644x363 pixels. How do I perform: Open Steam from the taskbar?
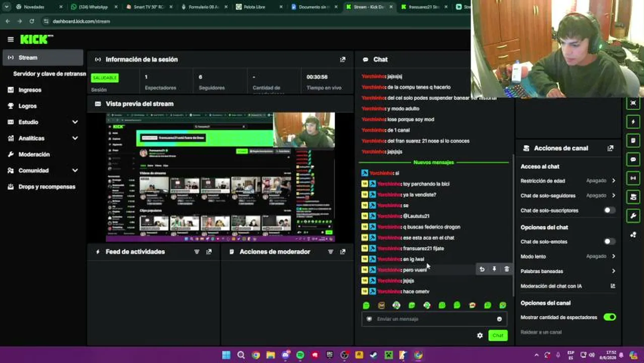pos(374,355)
